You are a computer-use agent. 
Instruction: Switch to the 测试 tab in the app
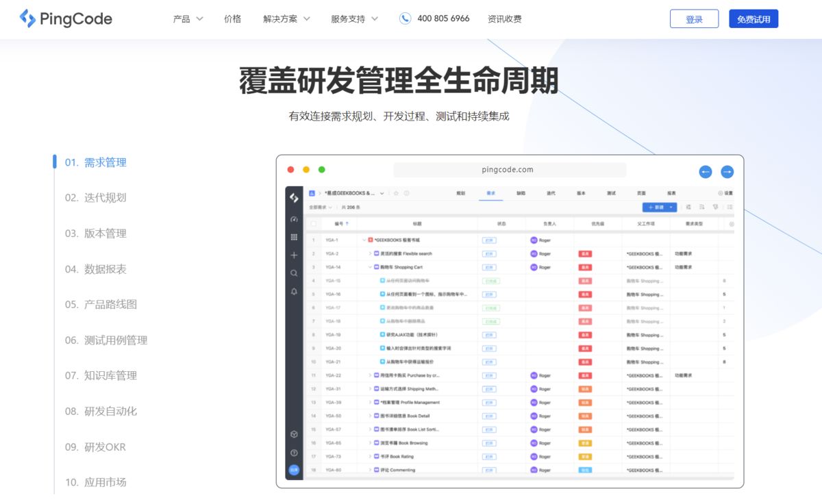coord(611,193)
